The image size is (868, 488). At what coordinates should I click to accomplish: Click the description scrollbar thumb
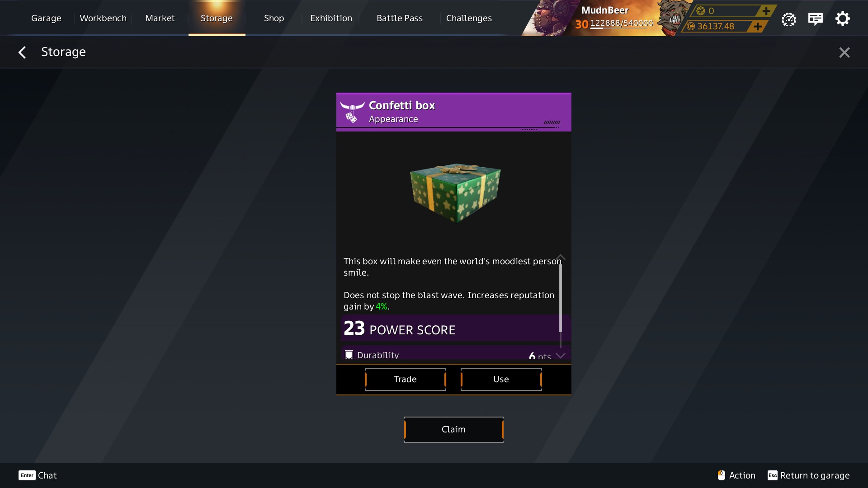point(561,298)
